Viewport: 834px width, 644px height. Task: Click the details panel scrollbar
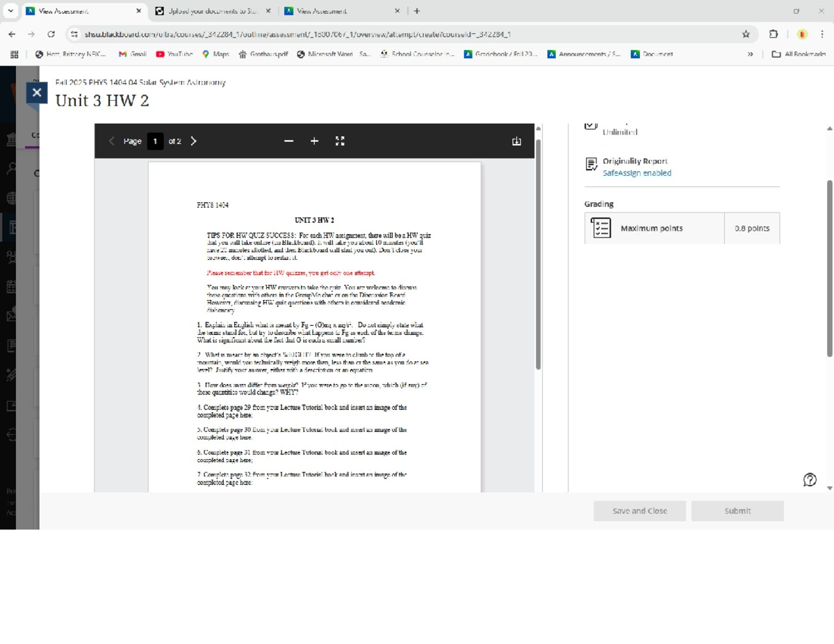pos(829,267)
